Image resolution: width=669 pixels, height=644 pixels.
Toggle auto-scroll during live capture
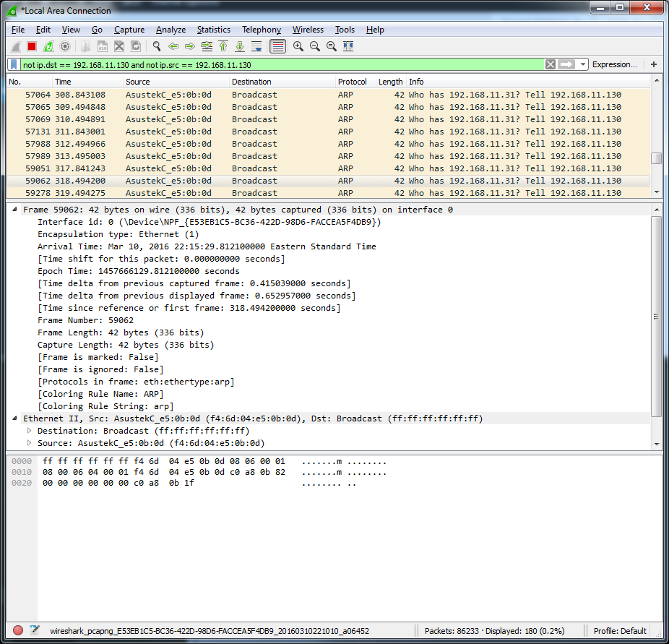256,46
